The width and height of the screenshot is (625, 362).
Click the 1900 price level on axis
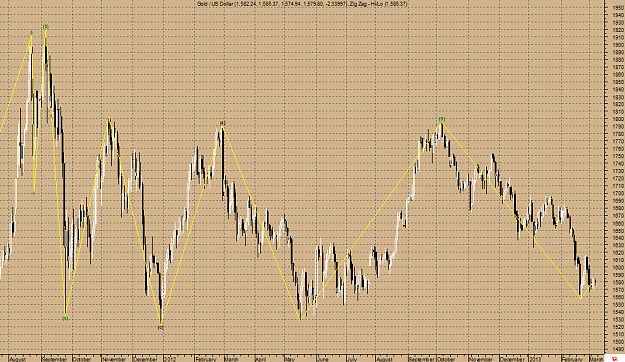[x=618, y=45]
